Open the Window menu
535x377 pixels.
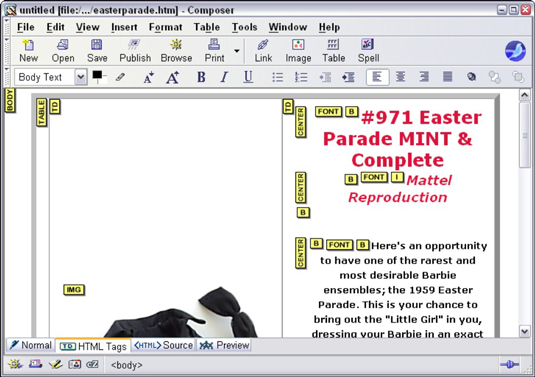[x=288, y=27]
